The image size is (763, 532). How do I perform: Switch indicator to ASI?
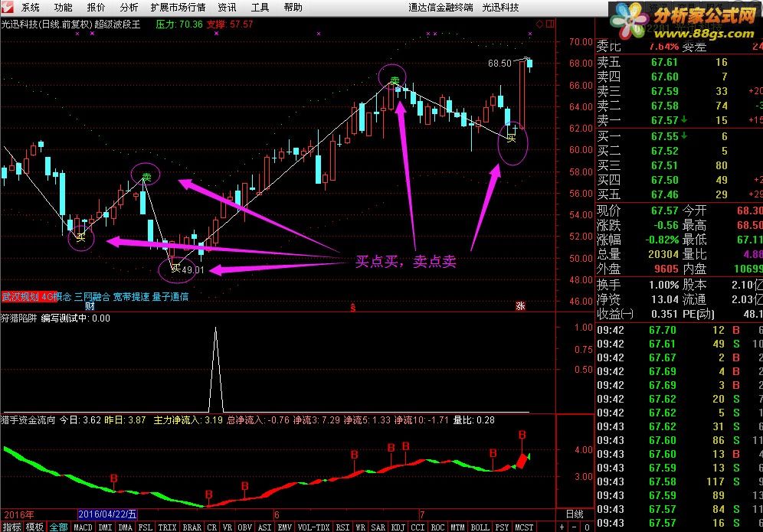click(x=265, y=527)
